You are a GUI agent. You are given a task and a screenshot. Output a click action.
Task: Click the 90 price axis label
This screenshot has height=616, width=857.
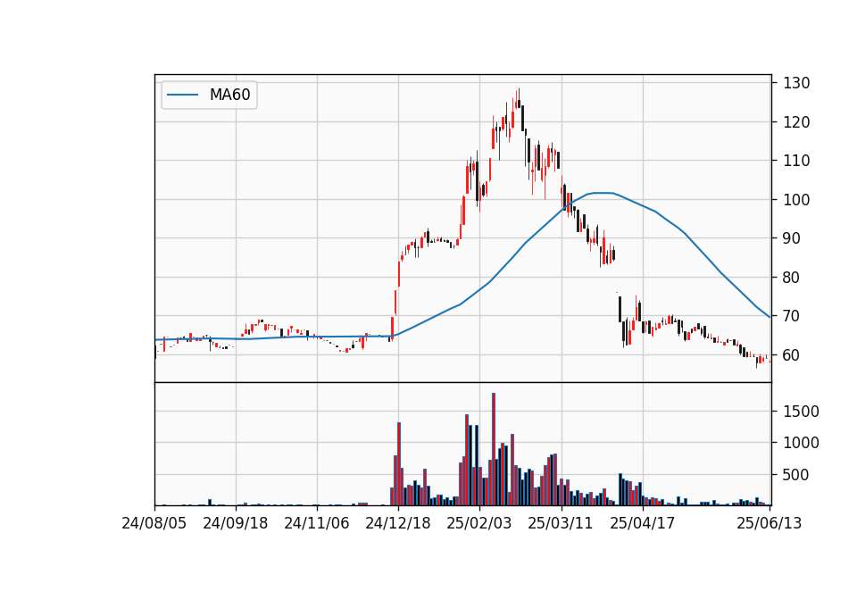click(x=792, y=238)
